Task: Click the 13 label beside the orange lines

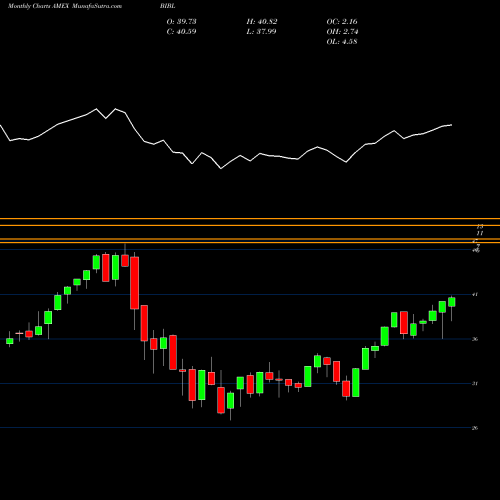Action: point(480,226)
